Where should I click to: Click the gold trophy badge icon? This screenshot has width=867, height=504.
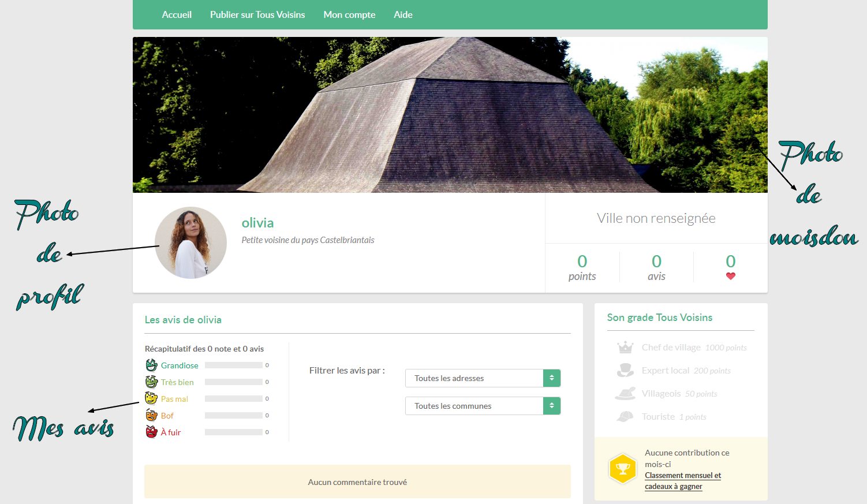(x=622, y=468)
